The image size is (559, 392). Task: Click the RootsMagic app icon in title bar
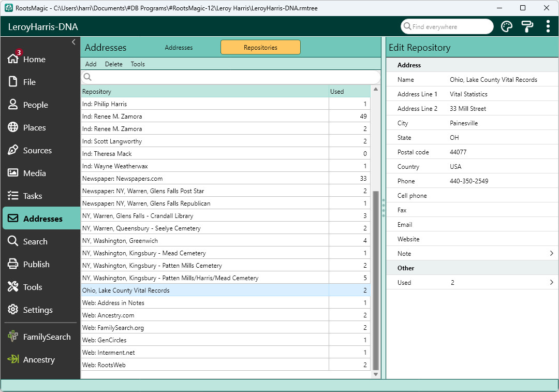[9, 8]
